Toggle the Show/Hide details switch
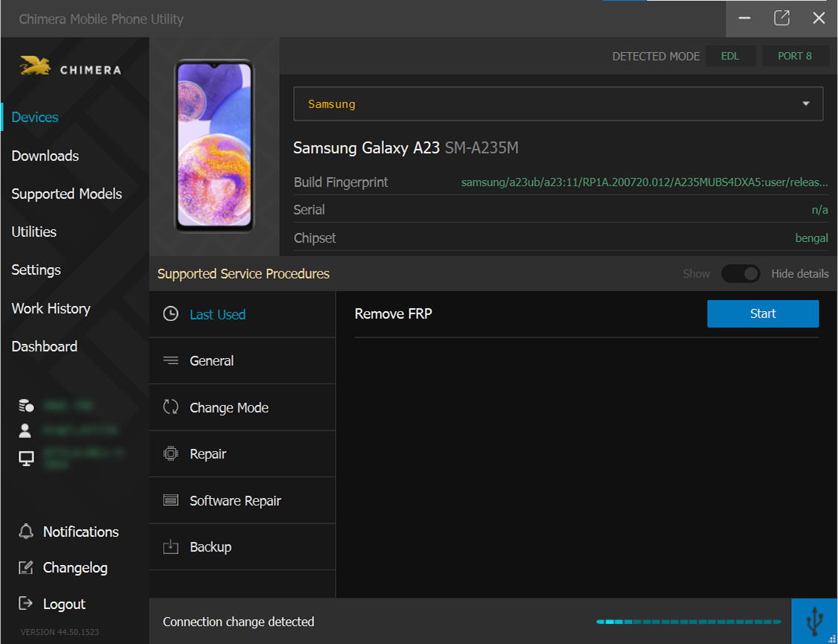The width and height of the screenshot is (838, 644). 741,274
